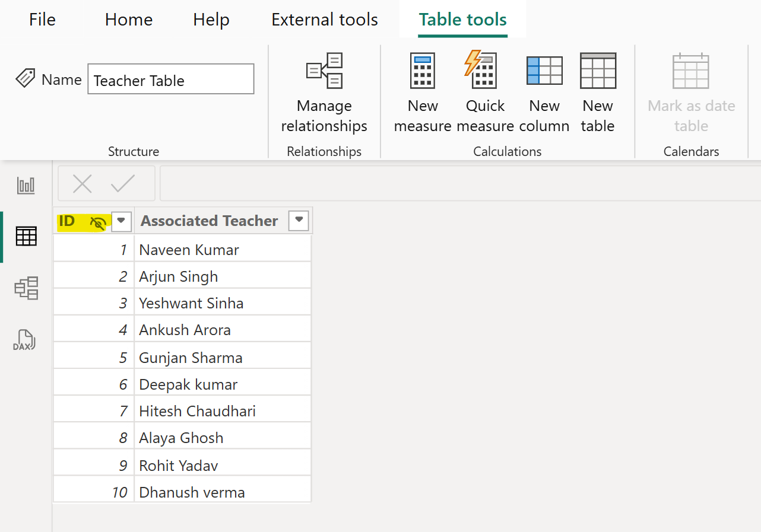Expand the Name field tag icon options
The image size is (761, 532).
click(x=25, y=78)
